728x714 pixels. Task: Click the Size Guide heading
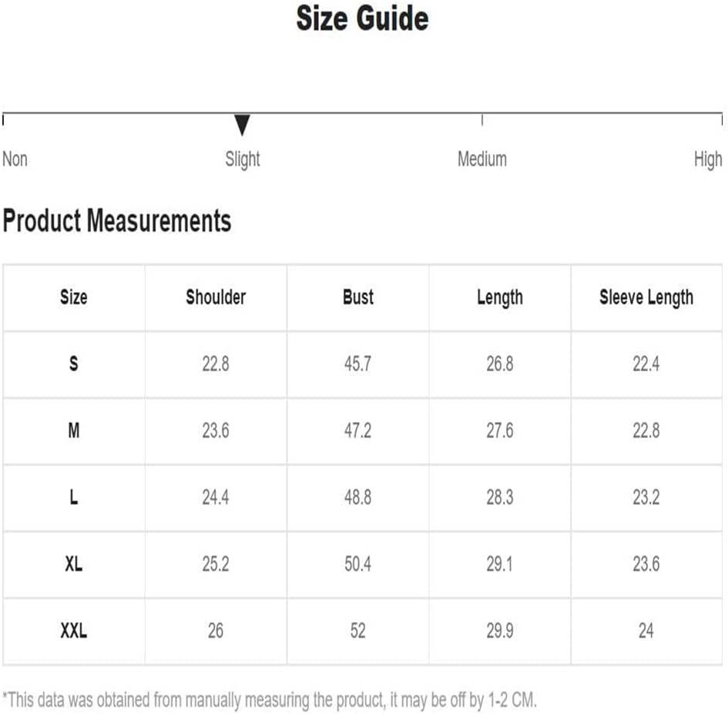point(362,18)
